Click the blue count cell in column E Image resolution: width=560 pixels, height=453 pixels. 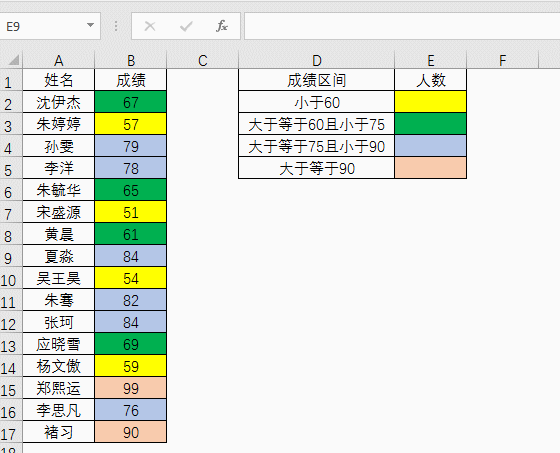click(x=431, y=146)
